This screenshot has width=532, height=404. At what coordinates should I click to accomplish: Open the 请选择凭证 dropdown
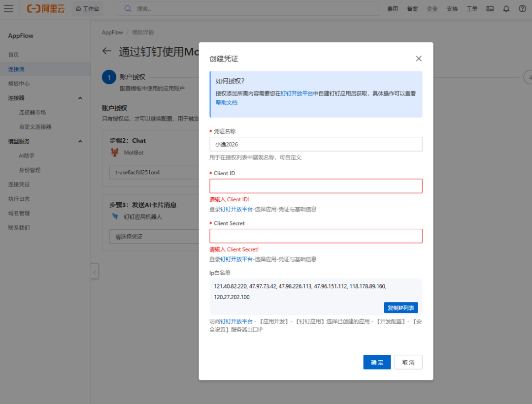[154, 237]
